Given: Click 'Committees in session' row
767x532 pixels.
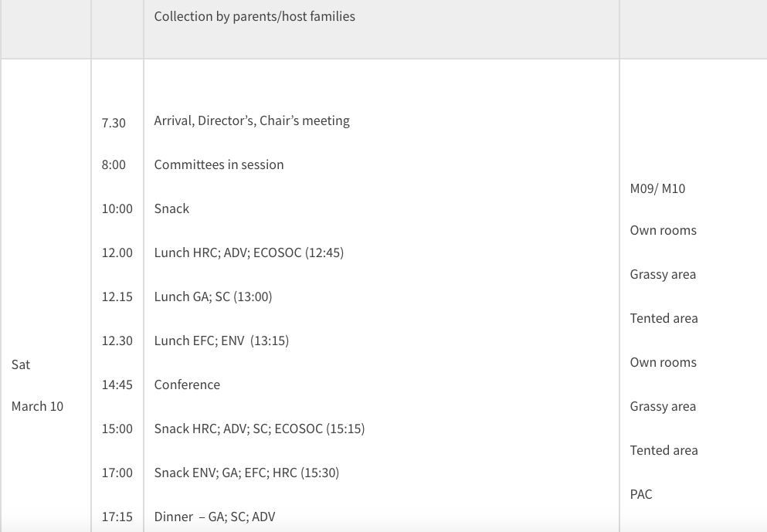Looking at the screenshot, I should point(219,164).
